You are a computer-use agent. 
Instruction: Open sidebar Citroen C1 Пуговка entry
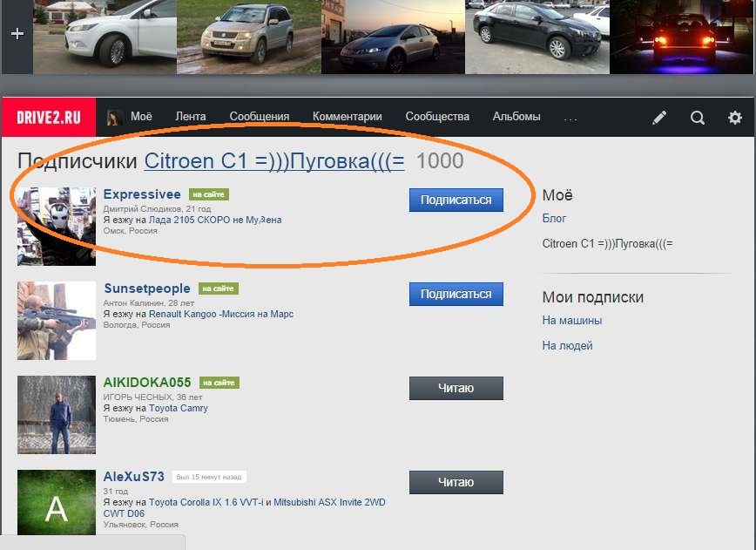pyautogui.click(x=608, y=243)
